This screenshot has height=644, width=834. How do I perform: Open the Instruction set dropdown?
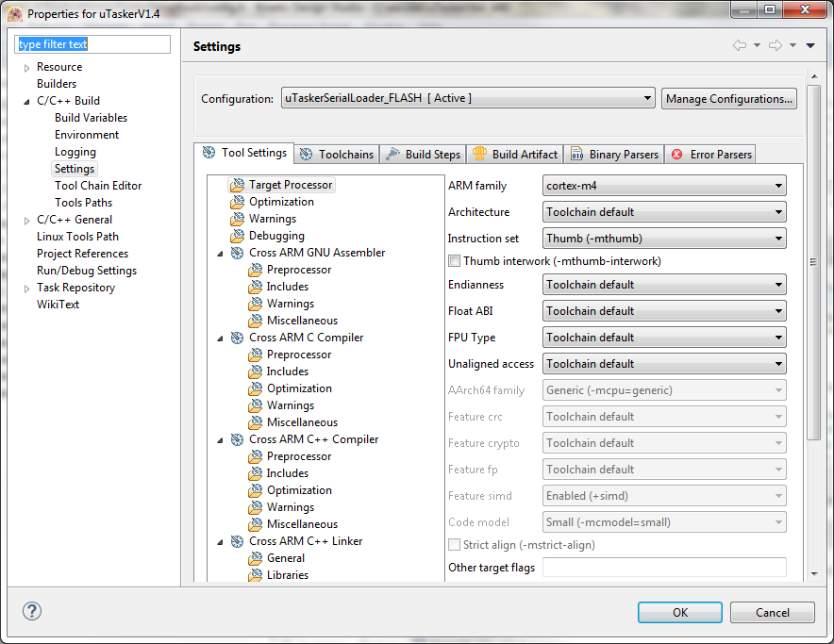(x=664, y=239)
